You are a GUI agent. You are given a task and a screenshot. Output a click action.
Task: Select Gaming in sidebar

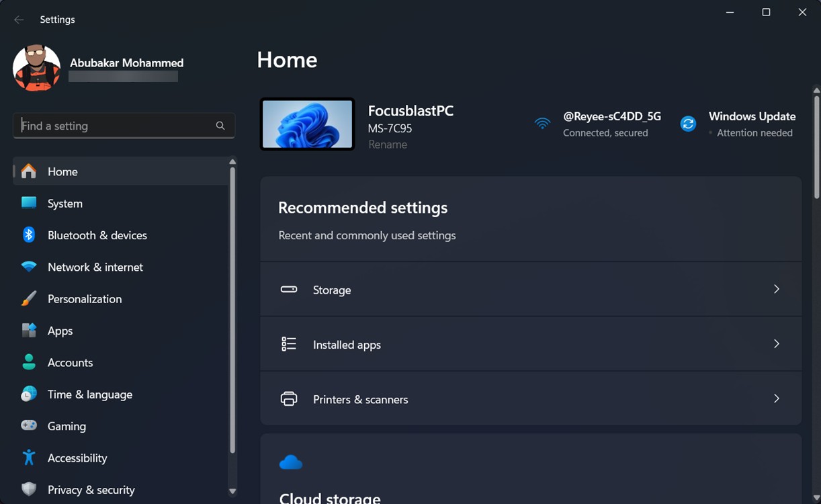click(120, 426)
